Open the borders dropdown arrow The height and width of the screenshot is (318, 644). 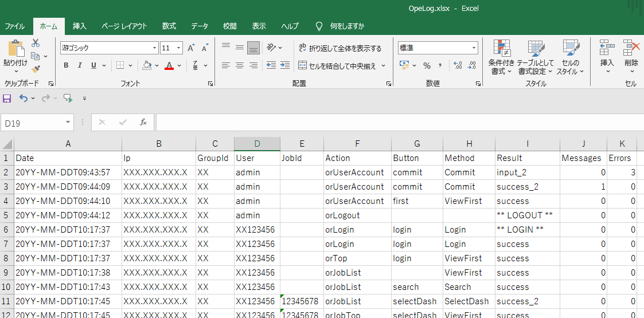(130, 65)
